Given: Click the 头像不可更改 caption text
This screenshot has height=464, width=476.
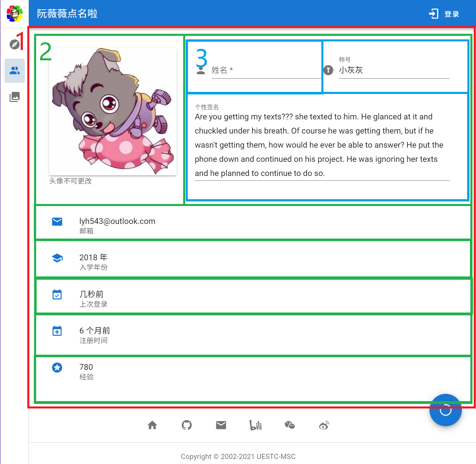Looking at the screenshot, I should 70,181.
